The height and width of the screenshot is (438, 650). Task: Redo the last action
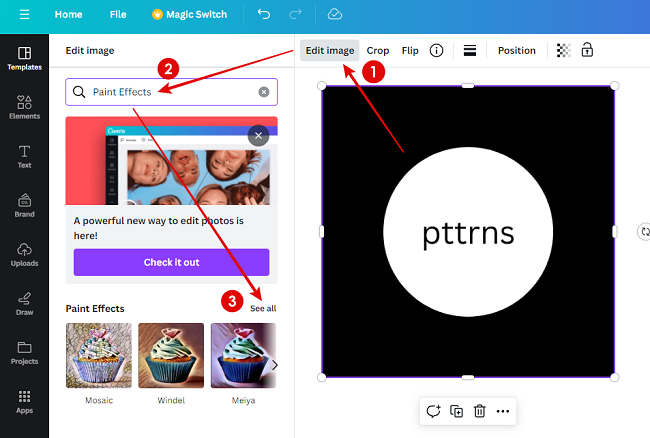pos(295,15)
